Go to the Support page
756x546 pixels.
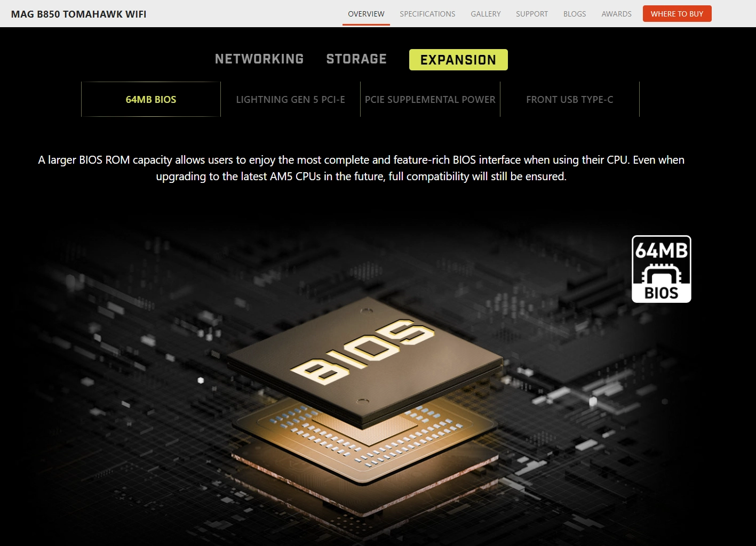click(531, 14)
